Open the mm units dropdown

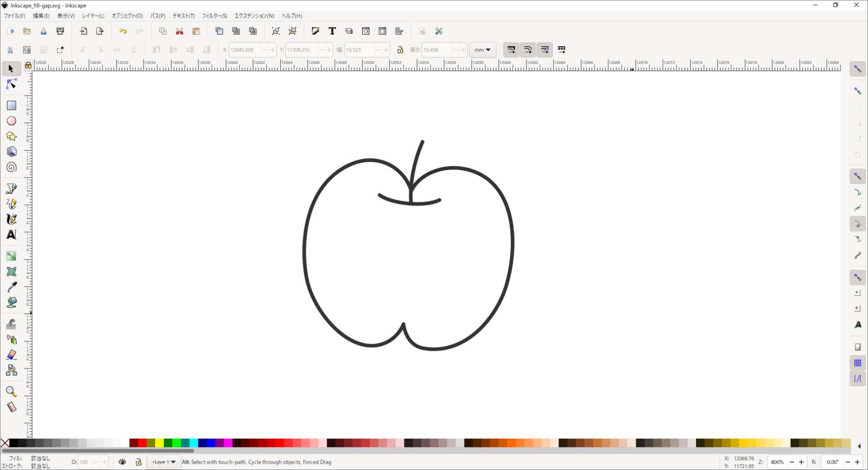coord(482,50)
